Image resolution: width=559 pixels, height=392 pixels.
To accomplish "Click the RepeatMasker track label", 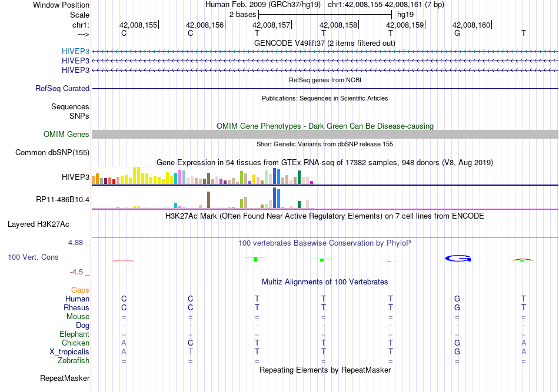I will [65, 378].
